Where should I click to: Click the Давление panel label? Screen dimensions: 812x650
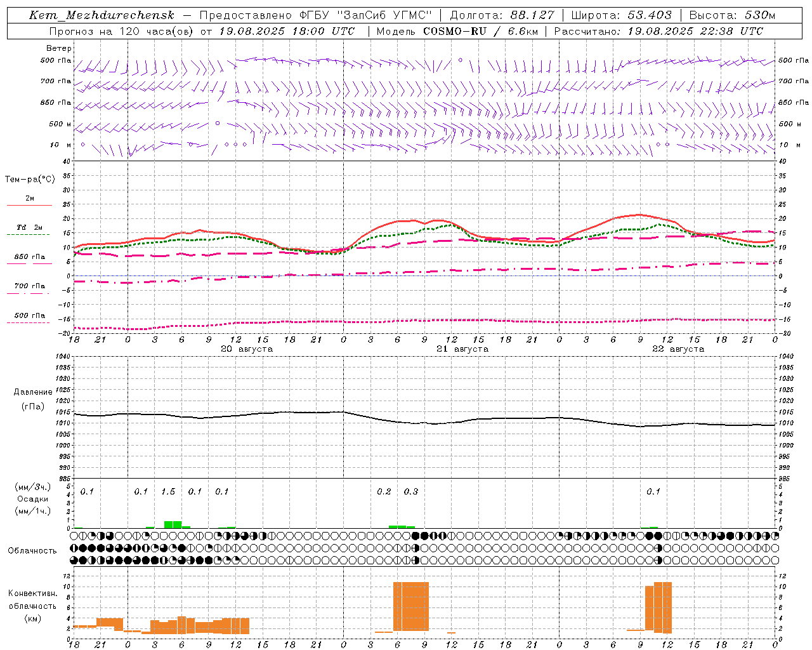pos(33,392)
